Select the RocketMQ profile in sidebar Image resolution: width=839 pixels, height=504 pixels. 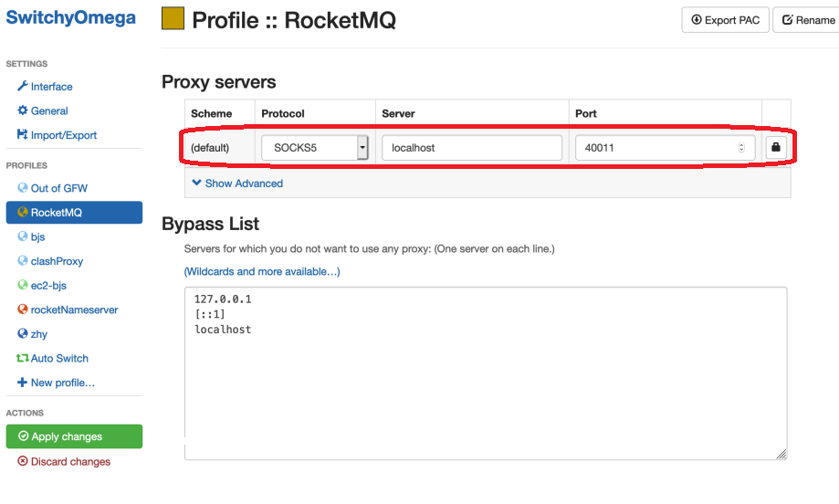74,213
